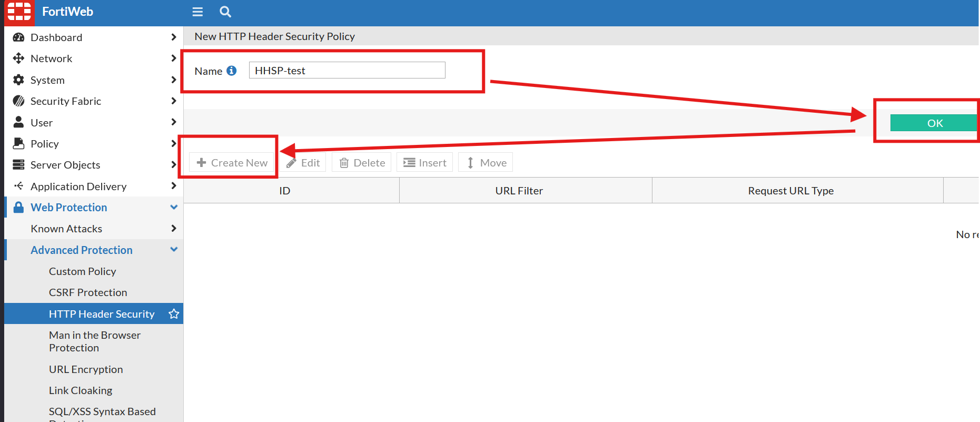Click the Name info icon
Viewport: 980px width, 422px height.
[231, 71]
